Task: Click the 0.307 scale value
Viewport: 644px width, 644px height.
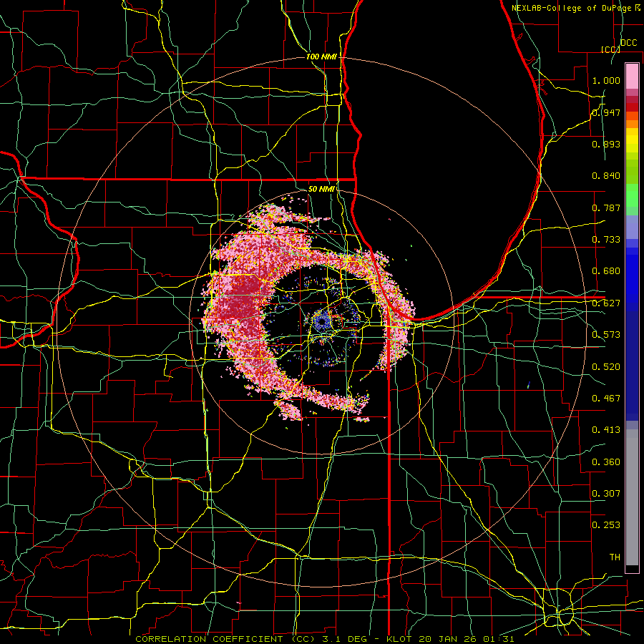Action: (606, 494)
